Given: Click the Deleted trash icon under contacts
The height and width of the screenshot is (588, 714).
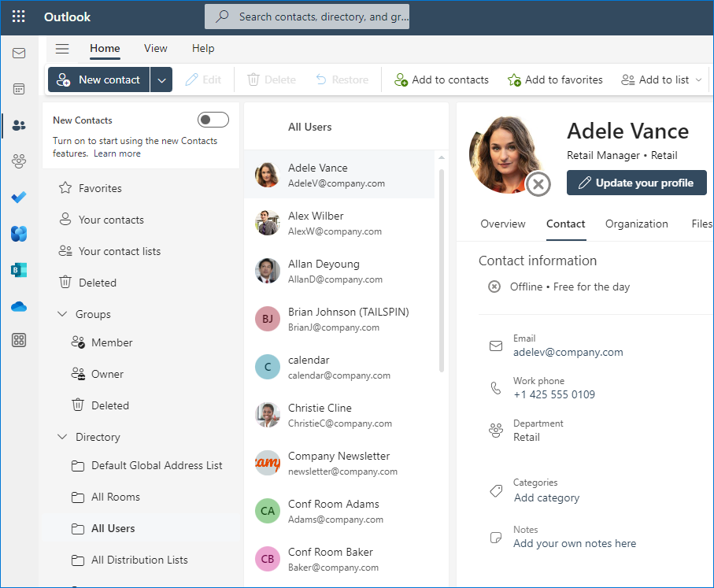Looking at the screenshot, I should pyautogui.click(x=65, y=282).
